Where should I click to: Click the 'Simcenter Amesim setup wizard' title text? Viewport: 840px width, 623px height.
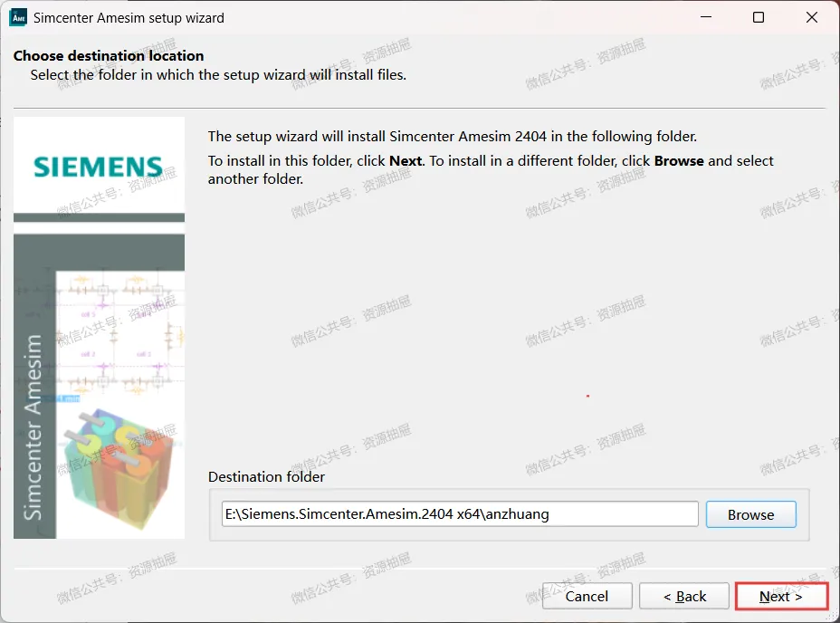pos(129,18)
